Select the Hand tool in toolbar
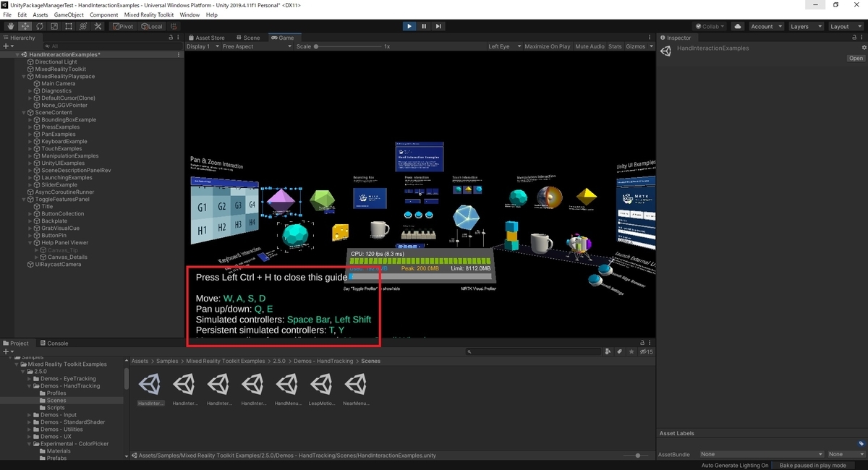 [x=10, y=26]
